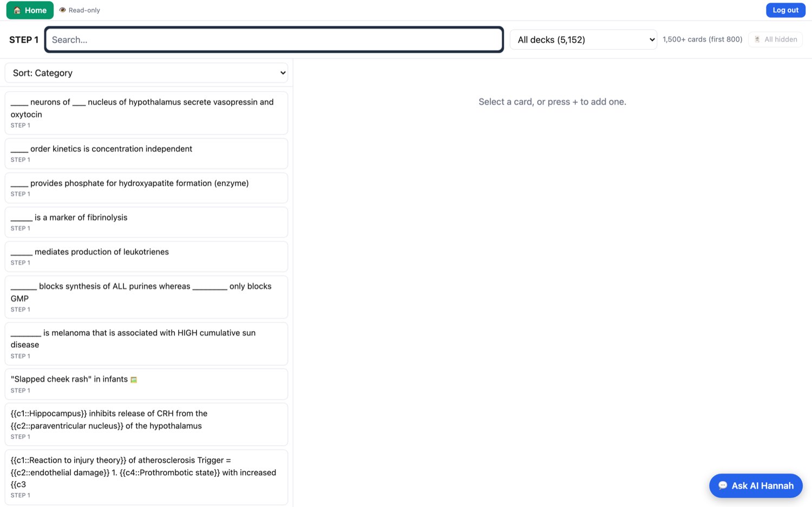This screenshot has height=507, width=812.
Task: Select the marker of fibrinolysis card
Action: (146, 222)
